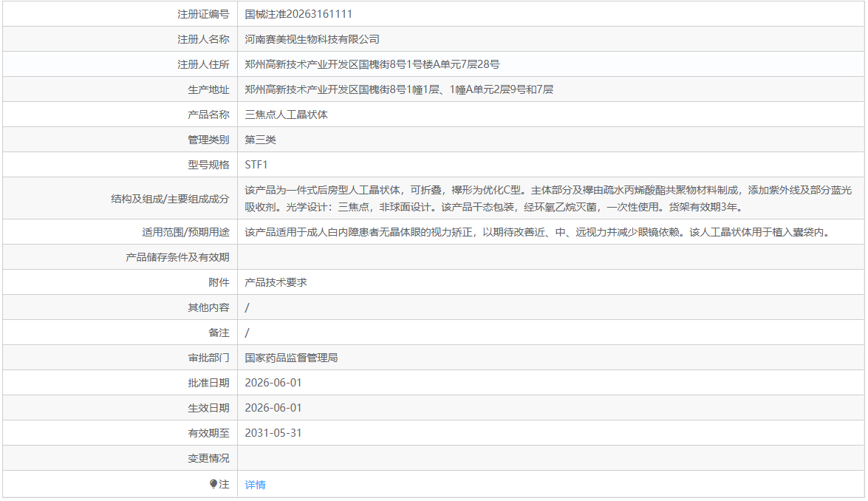Click the 备注 row label
Image resolution: width=868 pixels, height=501 pixels.
219,333
